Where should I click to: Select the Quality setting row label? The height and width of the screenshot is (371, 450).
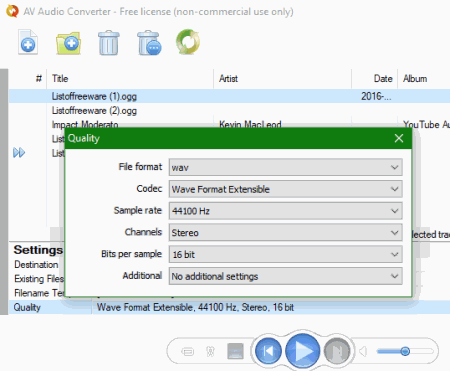tap(27, 307)
